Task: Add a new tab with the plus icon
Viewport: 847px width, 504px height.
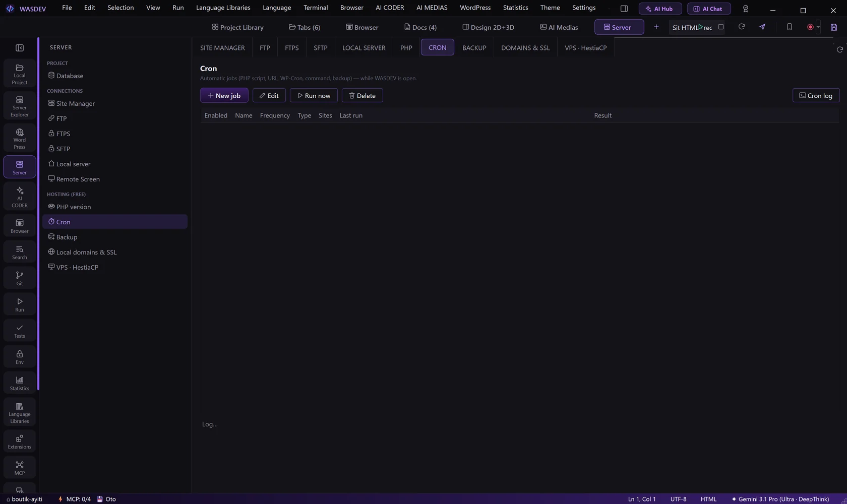Action: (x=656, y=27)
